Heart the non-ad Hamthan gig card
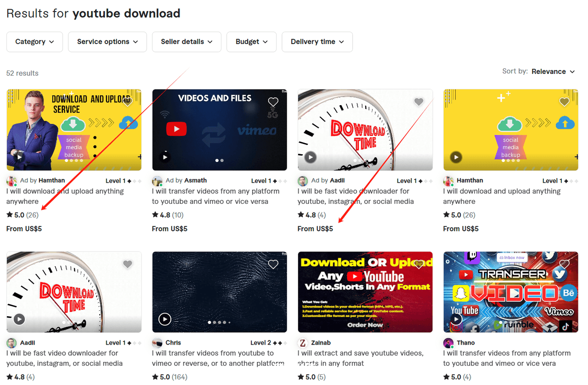This screenshot has height=385, width=588. [564, 101]
